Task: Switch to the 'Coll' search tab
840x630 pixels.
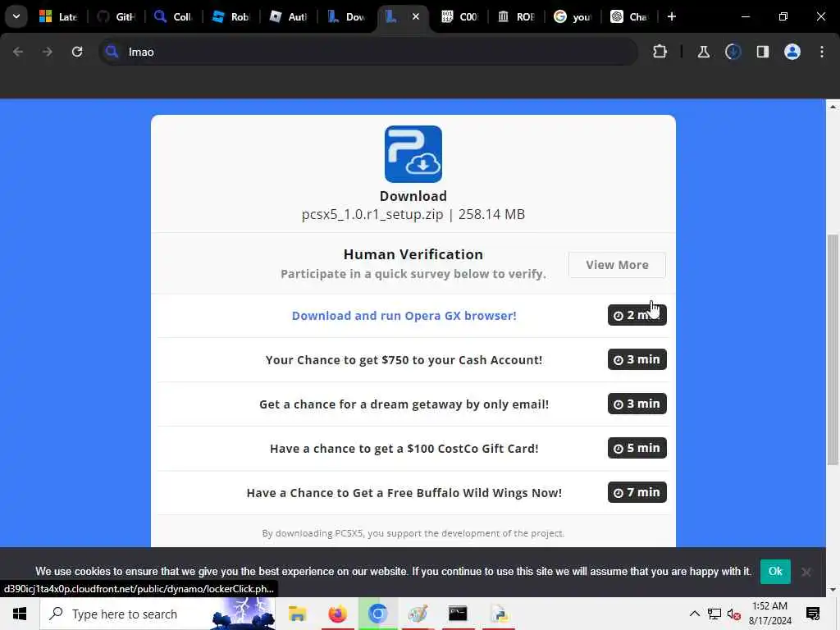Action: (x=173, y=16)
